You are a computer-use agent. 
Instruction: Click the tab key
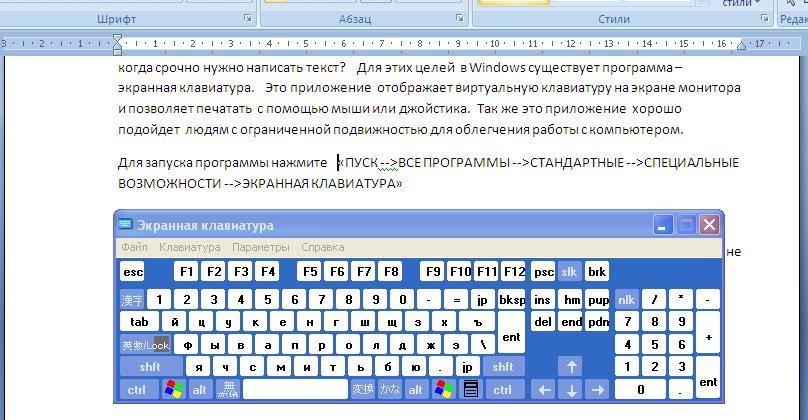139,322
